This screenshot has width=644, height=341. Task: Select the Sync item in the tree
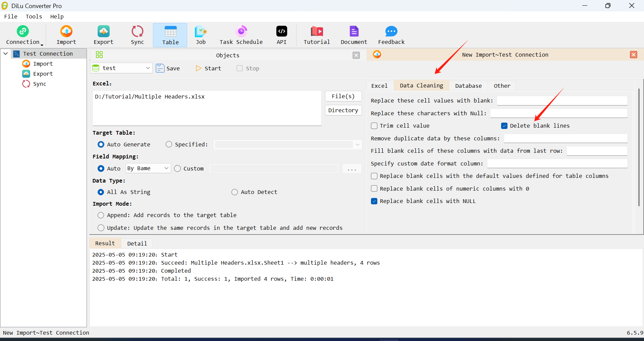pos(34,84)
